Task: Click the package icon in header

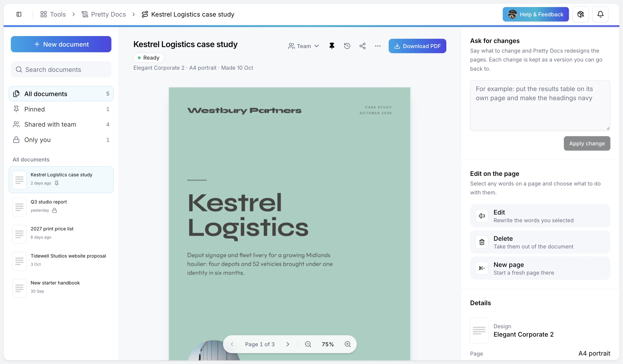Action: tap(580, 14)
